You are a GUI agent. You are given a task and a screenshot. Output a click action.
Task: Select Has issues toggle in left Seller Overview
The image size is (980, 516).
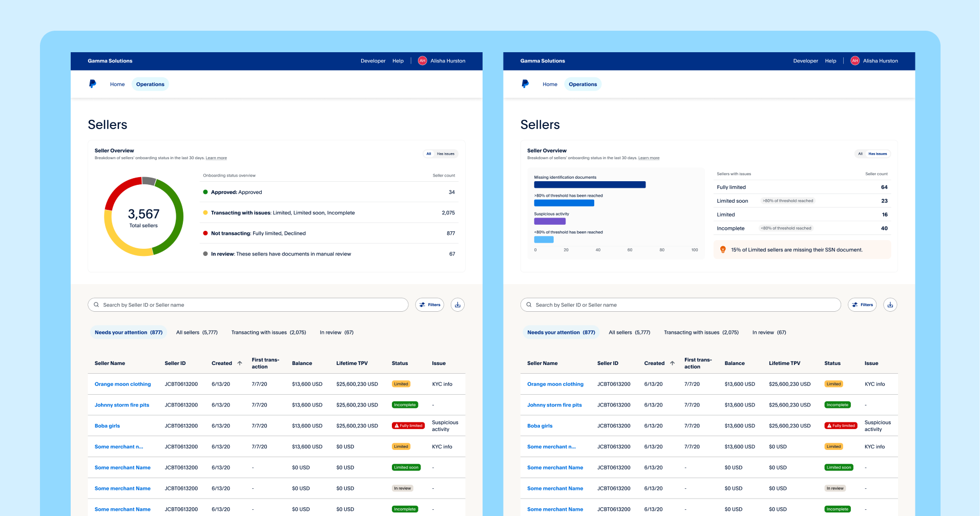pyautogui.click(x=446, y=154)
